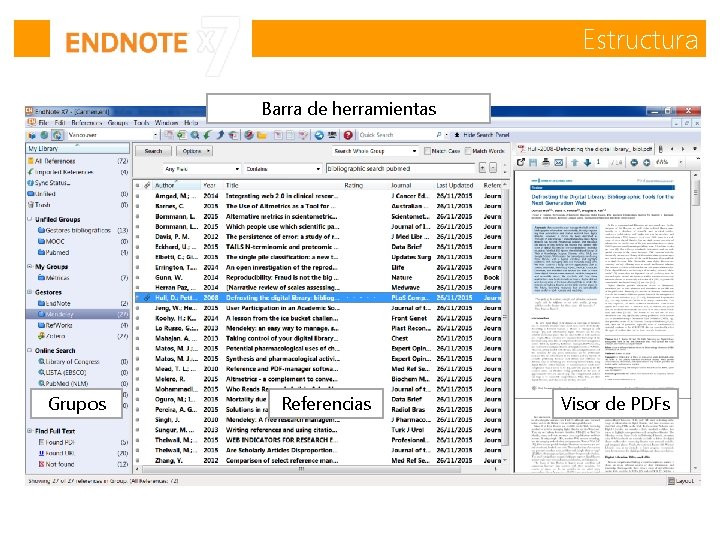Click the PDF page number field
Viewport: 720px width, 540px height.
pos(601,162)
